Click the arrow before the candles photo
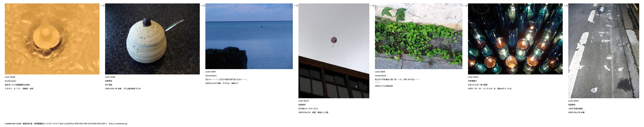This screenshot has height=127, width=644. pyautogui.click(x=465, y=6)
